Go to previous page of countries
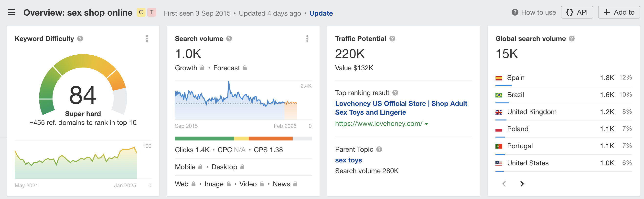 pos(504,184)
